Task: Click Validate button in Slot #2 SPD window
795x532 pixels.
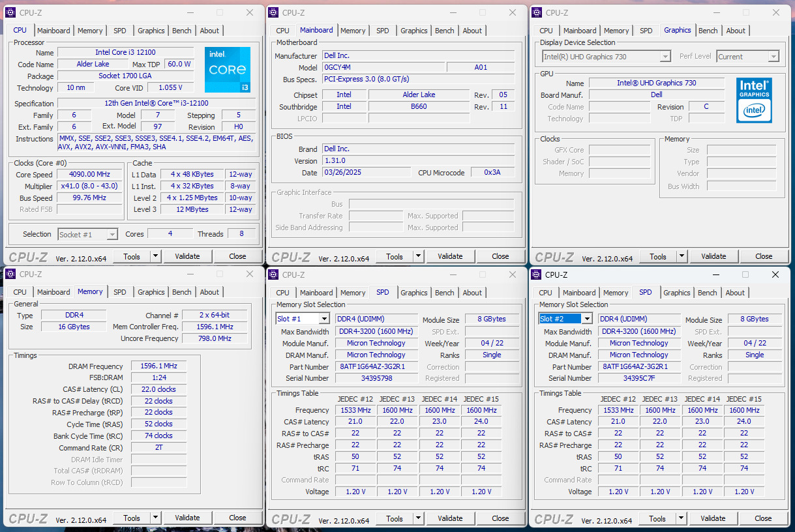Action: tap(713, 518)
